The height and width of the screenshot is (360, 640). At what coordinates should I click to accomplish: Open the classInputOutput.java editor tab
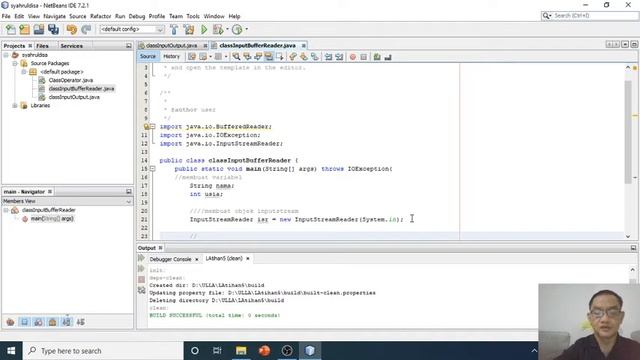coord(171,45)
